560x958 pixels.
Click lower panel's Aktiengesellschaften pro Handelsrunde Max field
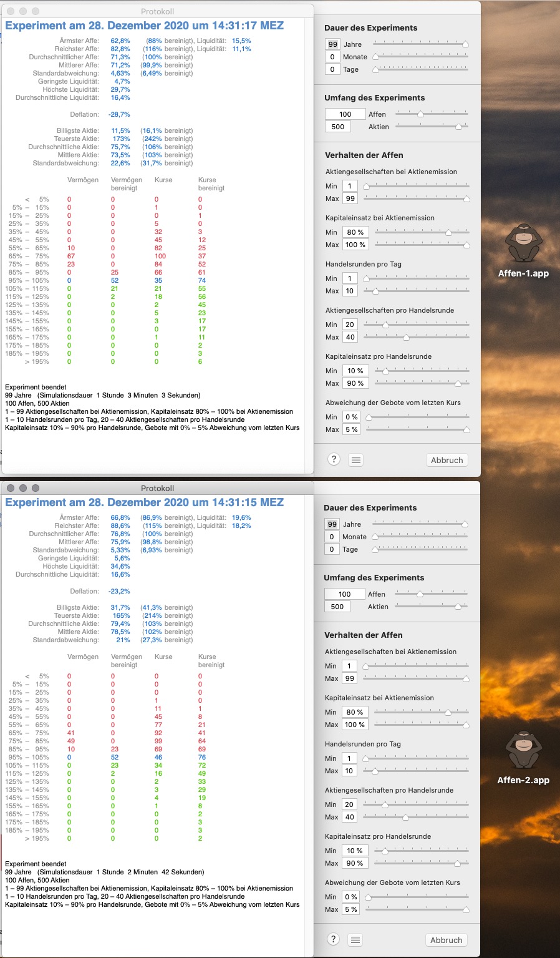[x=349, y=817]
